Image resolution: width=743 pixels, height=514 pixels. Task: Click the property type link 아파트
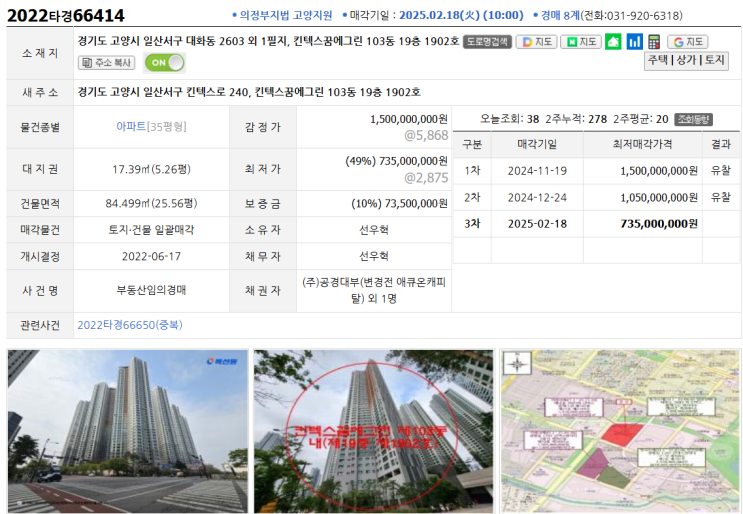coord(131,126)
